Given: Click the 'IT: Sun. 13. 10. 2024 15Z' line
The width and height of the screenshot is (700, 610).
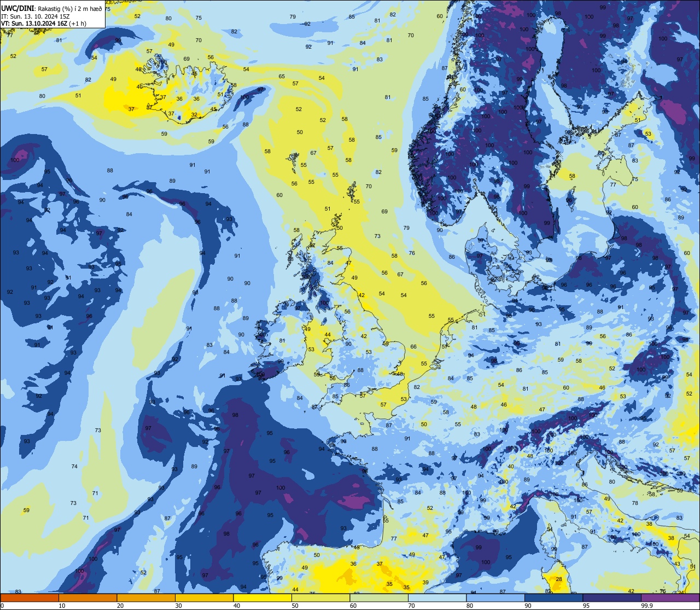Looking at the screenshot, I should (x=35, y=16).
